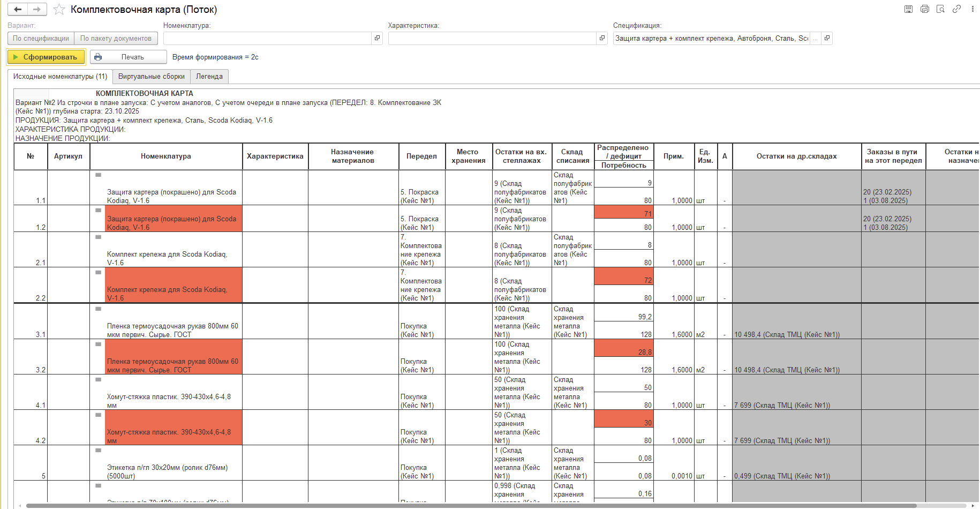
Task: Go back using the left arrow
Action: [18, 10]
